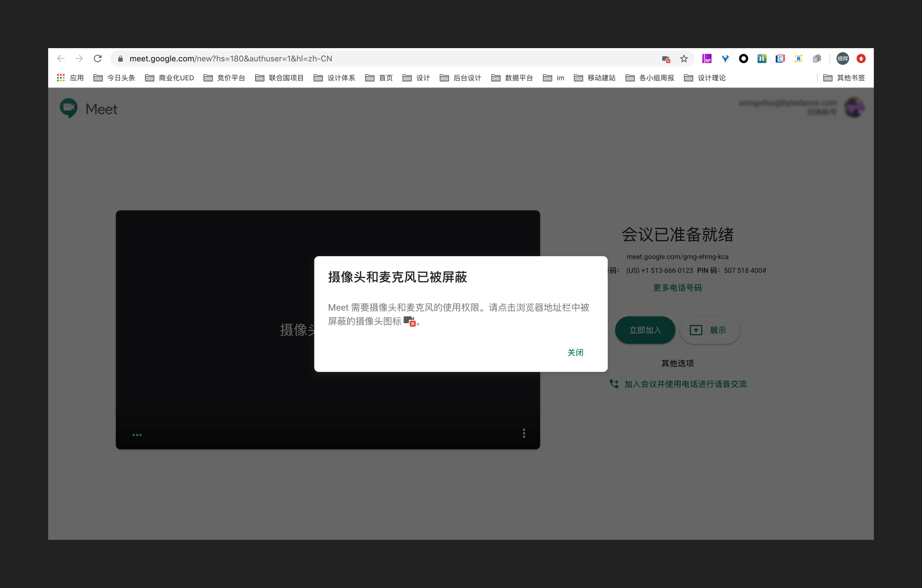Open the im bookmark folder
This screenshot has width=922, height=588.
pos(553,78)
